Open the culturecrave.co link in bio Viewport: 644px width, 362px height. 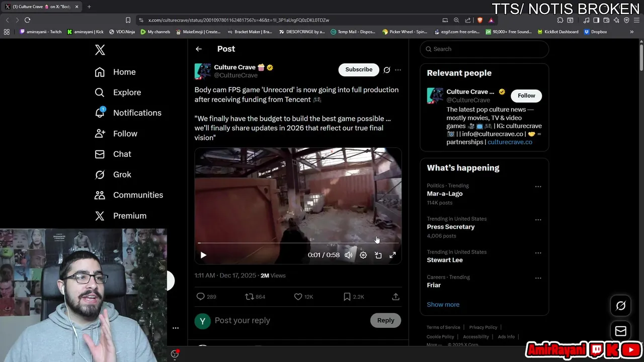point(510,142)
